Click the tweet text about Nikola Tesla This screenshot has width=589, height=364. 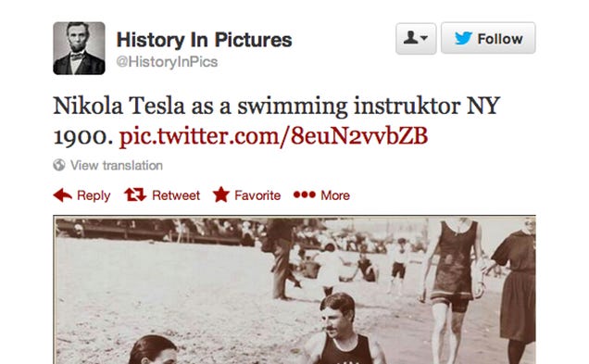(277, 121)
